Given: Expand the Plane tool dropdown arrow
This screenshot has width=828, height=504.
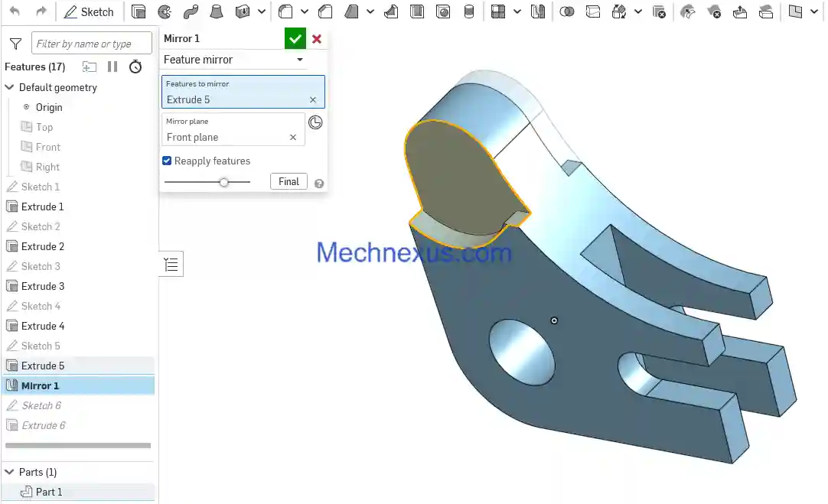Looking at the screenshot, I should (813, 11).
